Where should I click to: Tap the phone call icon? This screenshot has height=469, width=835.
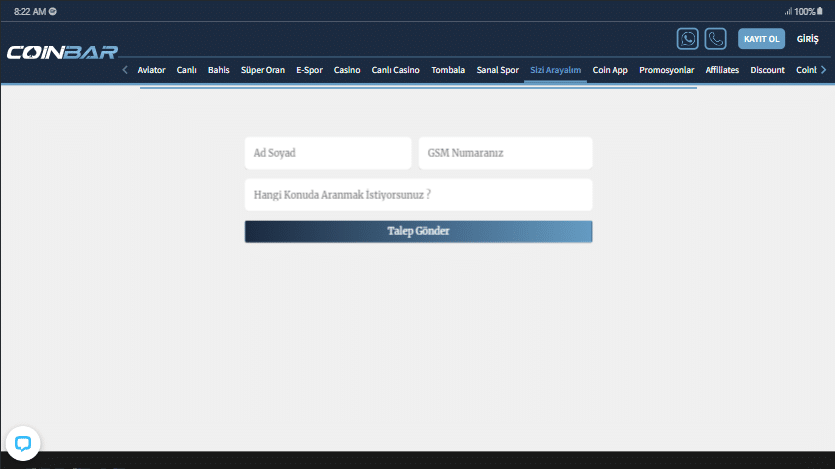tap(715, 39)
